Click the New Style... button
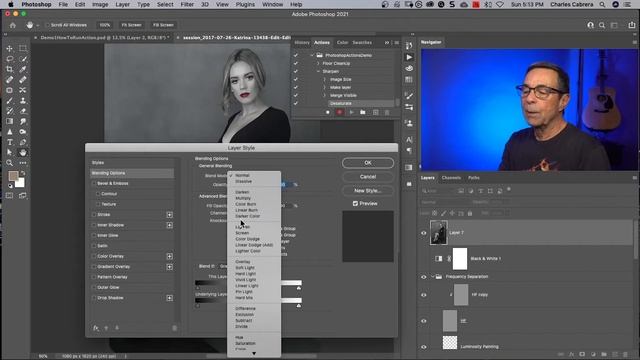The height and width of the screenshot is (360, 640). click(x=368, y=191)
